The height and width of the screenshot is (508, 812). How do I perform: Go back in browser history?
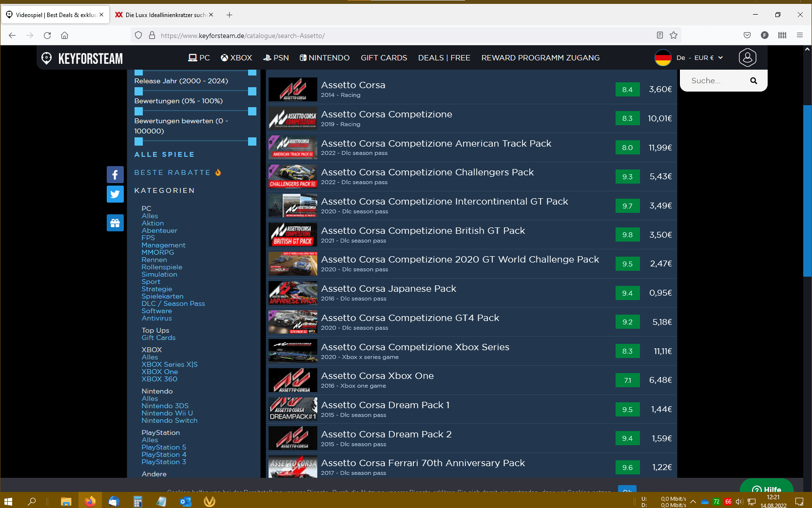pyautogui.click(x=12, y=35)
